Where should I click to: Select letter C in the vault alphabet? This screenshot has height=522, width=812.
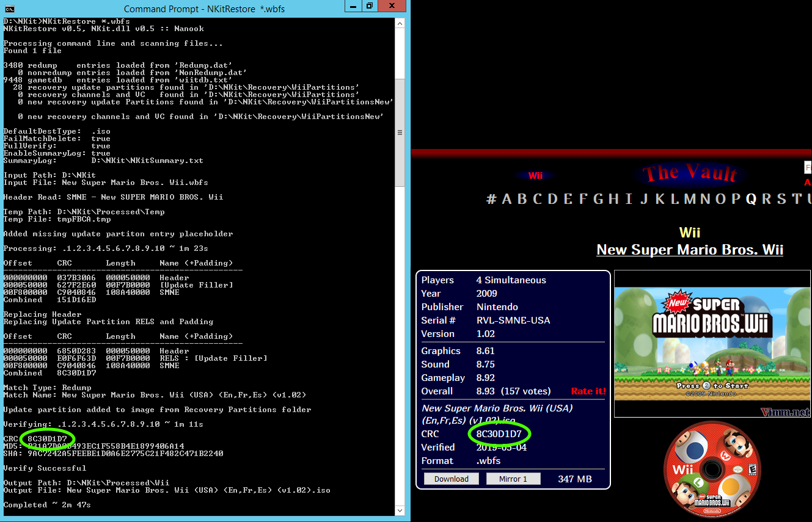click(x=538, y=199)
